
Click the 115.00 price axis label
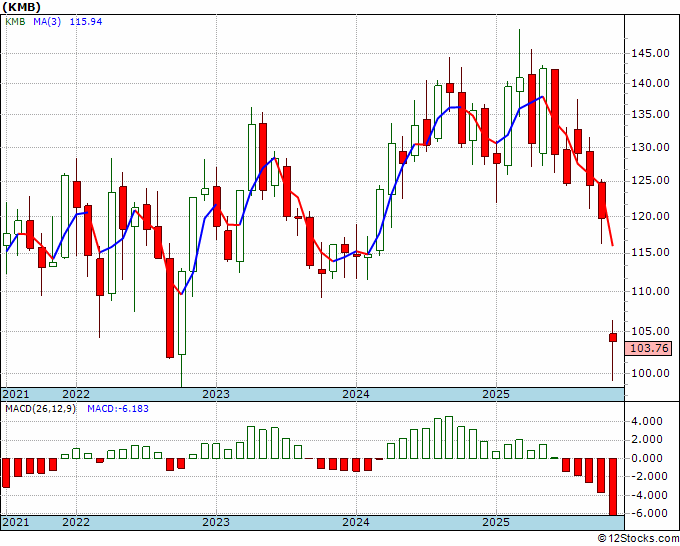pos(649,253)
